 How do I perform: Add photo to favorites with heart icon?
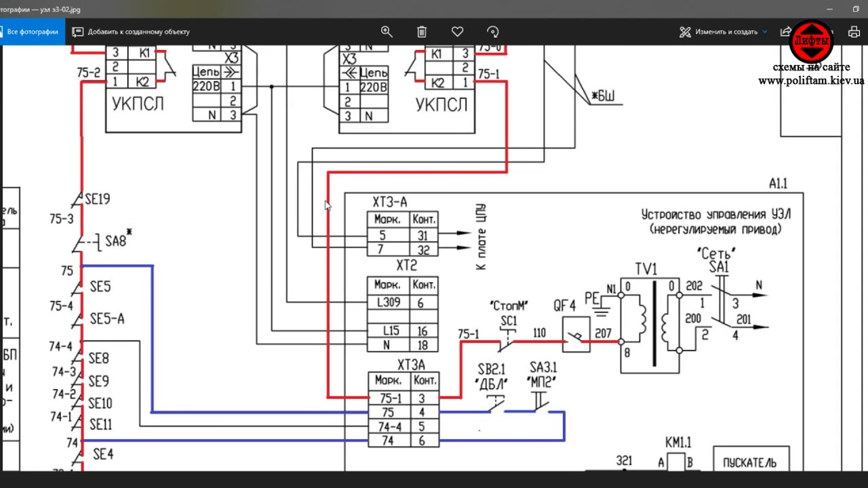click(x=458, y=32)
